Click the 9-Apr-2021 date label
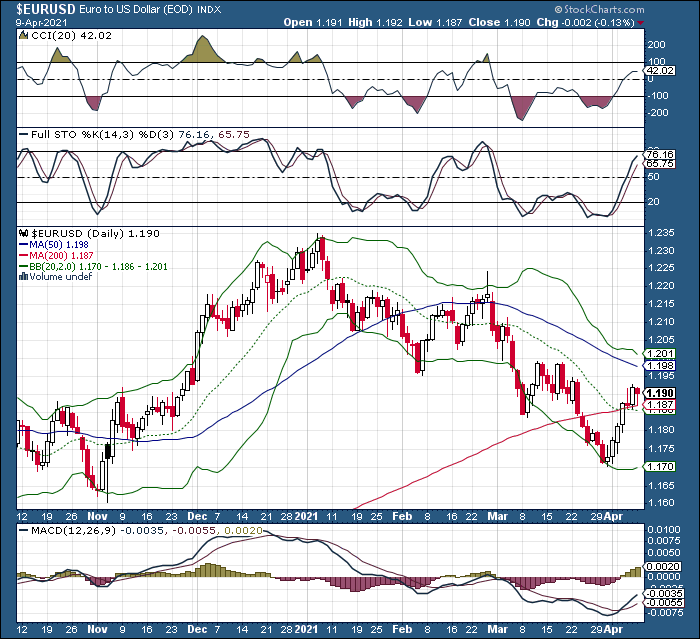The image size is (700, 639). pos(41,22)
